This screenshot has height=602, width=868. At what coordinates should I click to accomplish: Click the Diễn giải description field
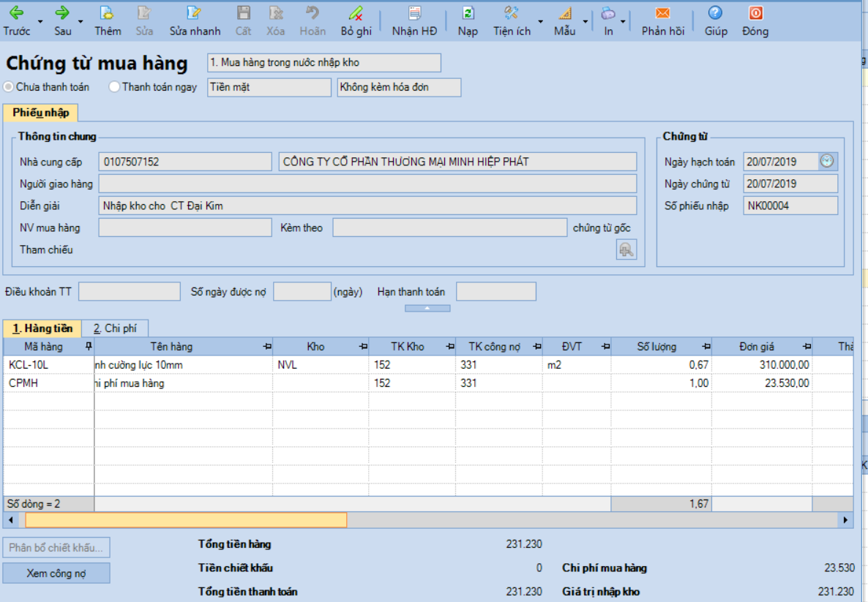367,206
